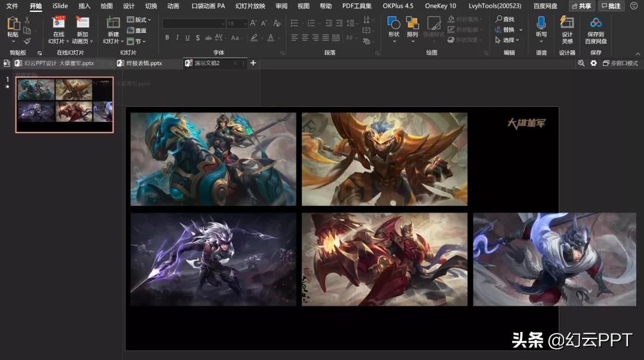Close the 演示文稿2 document tab
This screenshot has height=360, width=644.
pyautogui.click(x=236, y=63)
